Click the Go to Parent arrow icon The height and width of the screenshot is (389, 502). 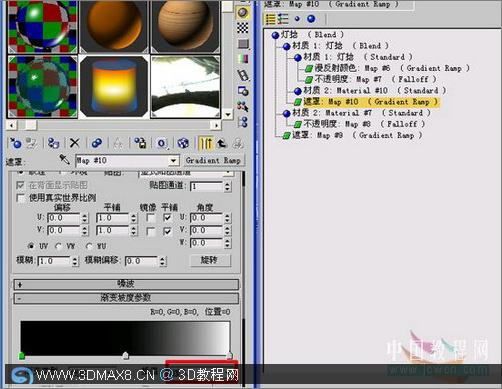[x=221, y=143]
